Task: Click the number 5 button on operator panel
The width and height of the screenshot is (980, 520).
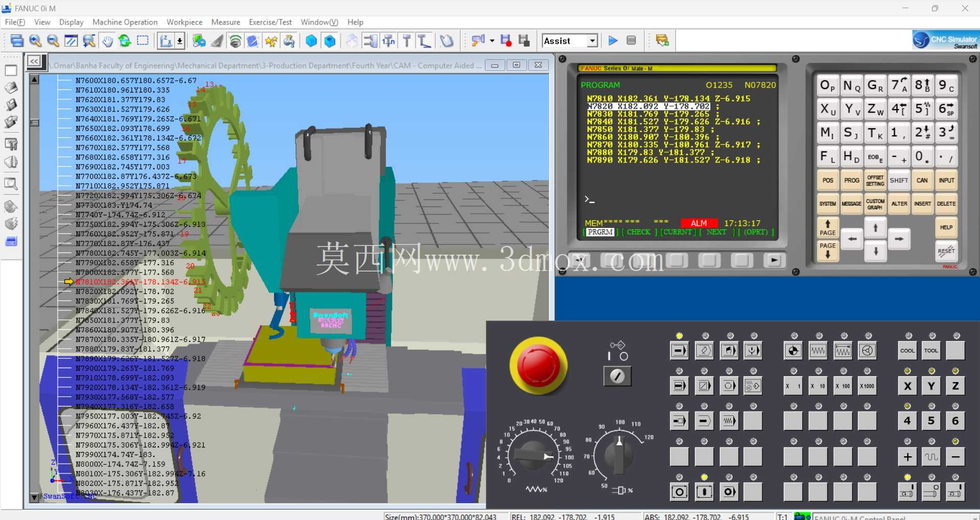Action: click(931, 421)
